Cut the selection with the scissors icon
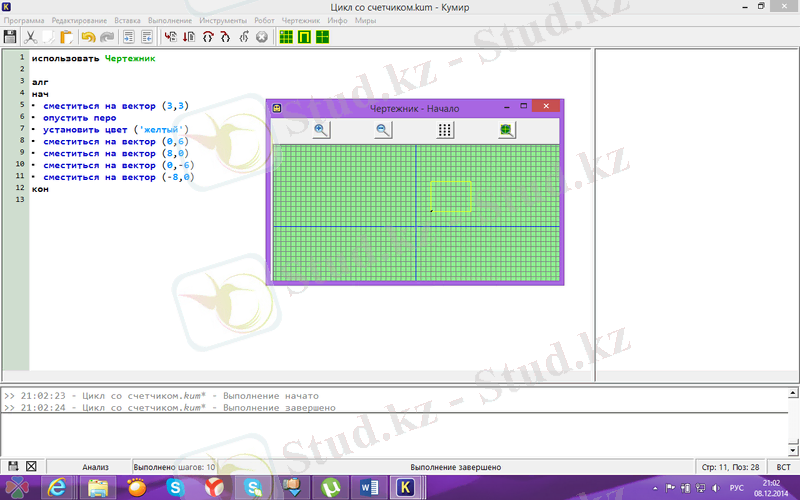Viewport: 800px width, 500px height. (x=30, y=37)
